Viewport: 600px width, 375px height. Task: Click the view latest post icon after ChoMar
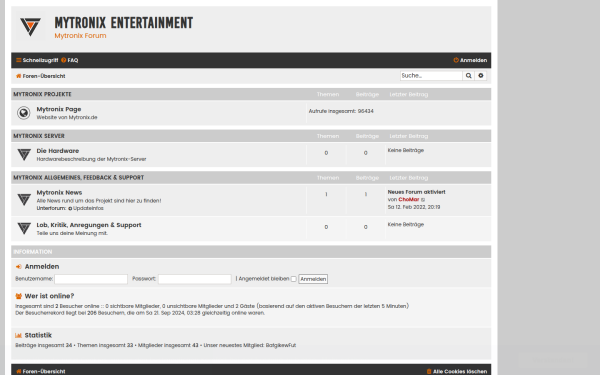[x=423, y=200]
